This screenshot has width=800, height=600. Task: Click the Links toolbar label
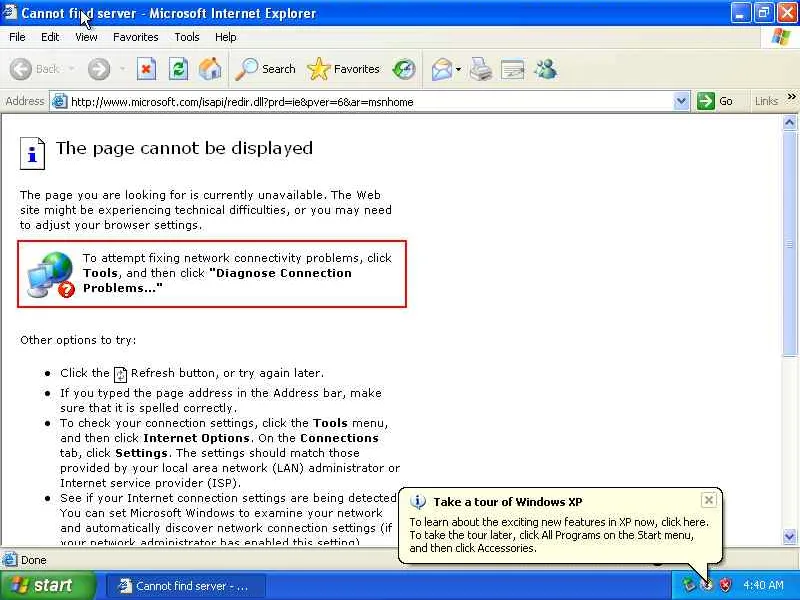pyautogui.click(x=766, y=101)
